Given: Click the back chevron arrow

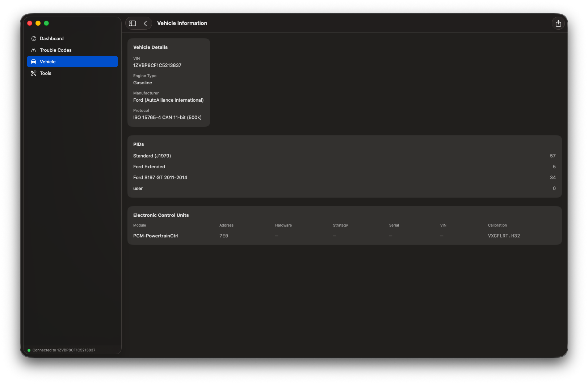Looking at the screenshot, I should [x=145, y=23].
